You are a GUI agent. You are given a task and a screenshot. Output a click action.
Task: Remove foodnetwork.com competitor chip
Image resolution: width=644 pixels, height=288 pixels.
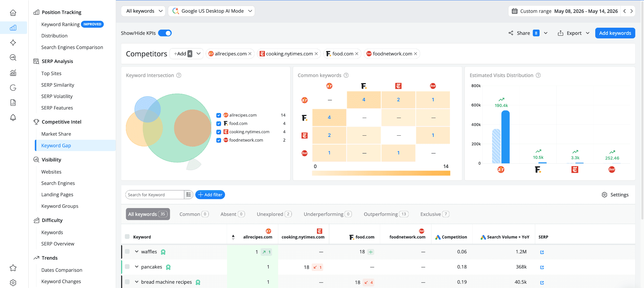415,54
